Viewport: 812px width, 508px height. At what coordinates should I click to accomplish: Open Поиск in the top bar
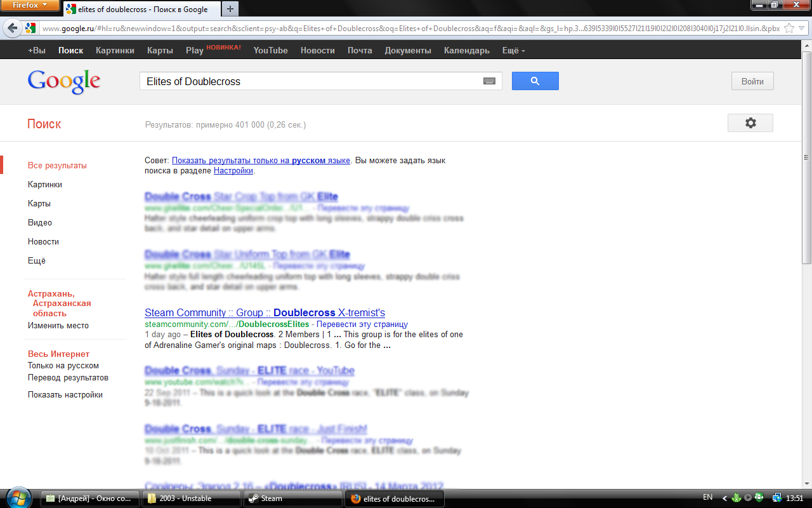pyautogui.click(x=70, y=50)
